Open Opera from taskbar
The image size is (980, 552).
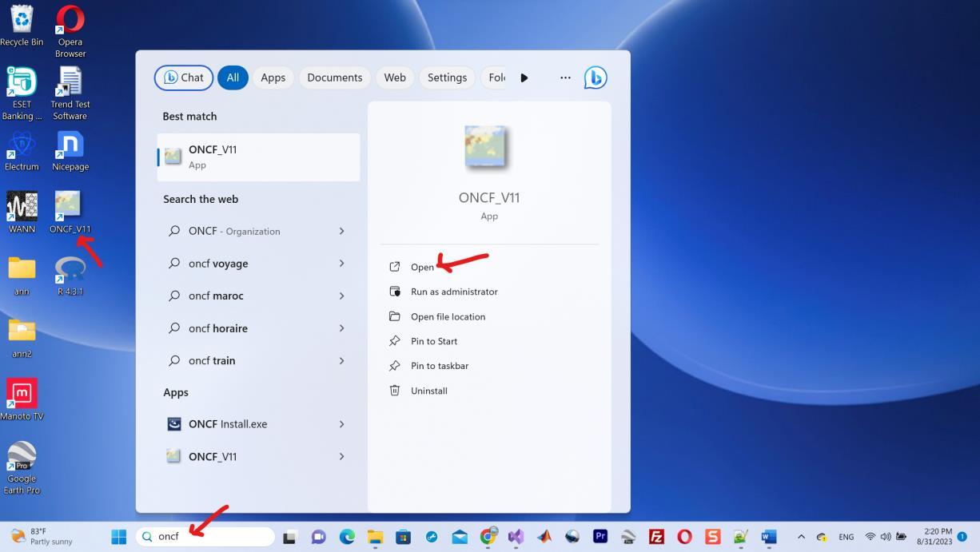pos(684,536)
